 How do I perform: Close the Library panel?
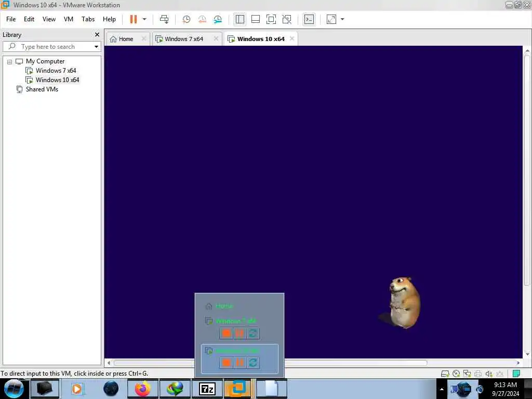click(97, 35)
